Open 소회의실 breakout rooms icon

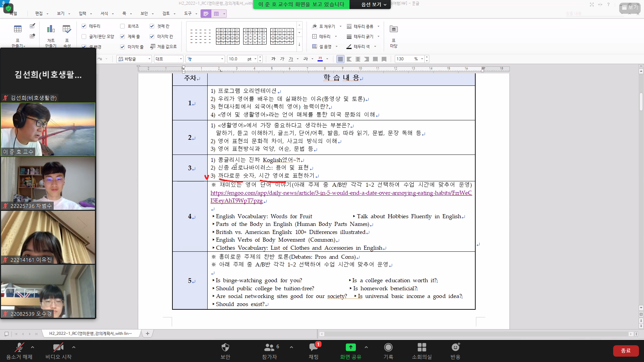(422, 348)
